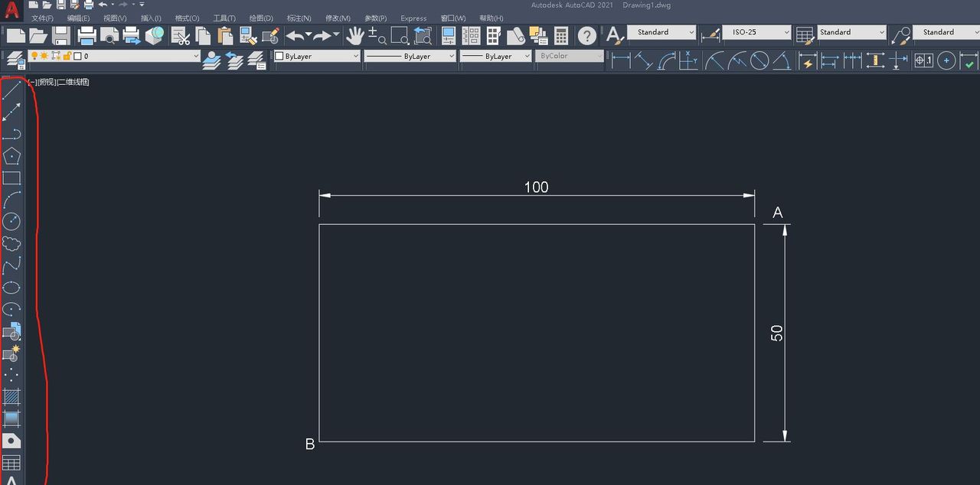
Task: Select the Point tool
Action: (x=11, y=375)
